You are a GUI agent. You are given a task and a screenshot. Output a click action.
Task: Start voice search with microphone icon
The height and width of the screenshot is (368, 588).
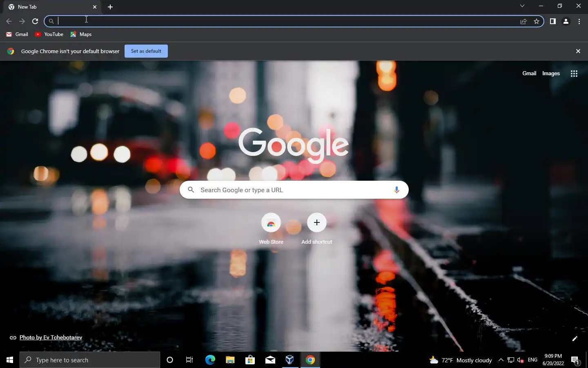coord(396,190)
